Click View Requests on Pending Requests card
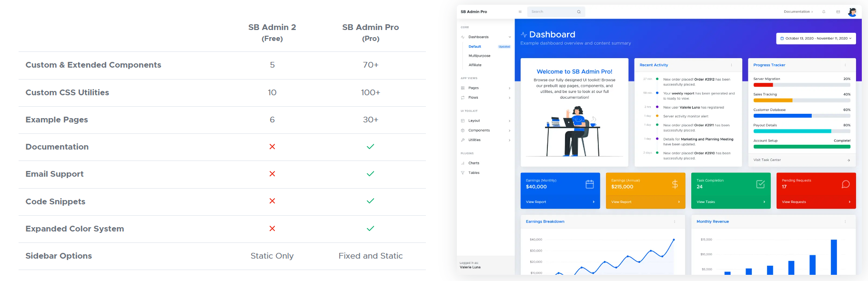 [794, 202]
